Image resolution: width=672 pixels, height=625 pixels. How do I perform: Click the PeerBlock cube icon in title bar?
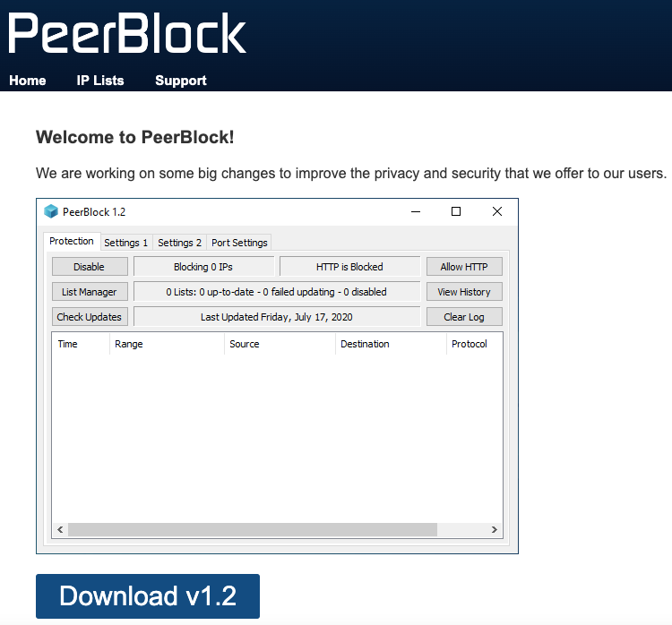(51, 211)
